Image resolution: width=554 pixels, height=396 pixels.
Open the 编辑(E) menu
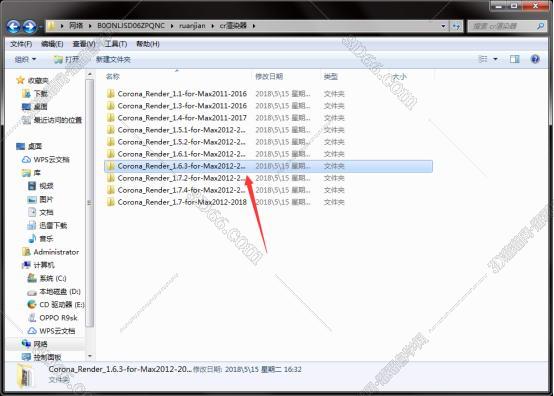52,44
